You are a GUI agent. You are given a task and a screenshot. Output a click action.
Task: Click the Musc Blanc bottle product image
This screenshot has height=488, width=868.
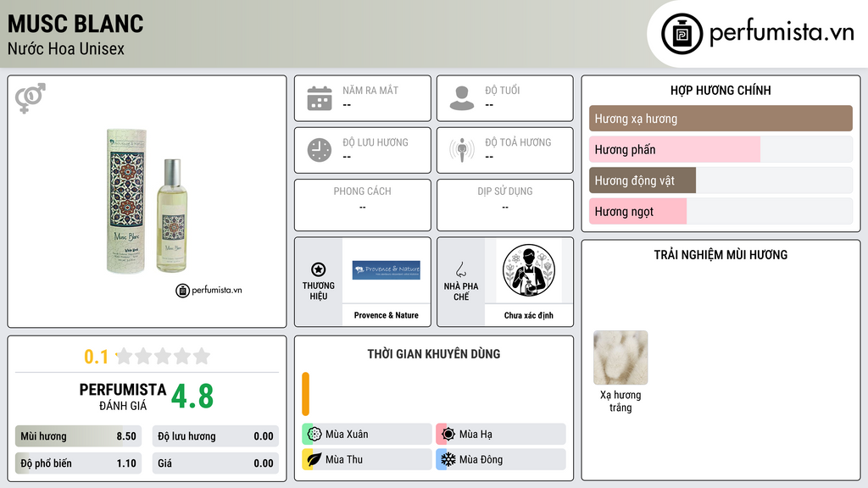(147, 201)
